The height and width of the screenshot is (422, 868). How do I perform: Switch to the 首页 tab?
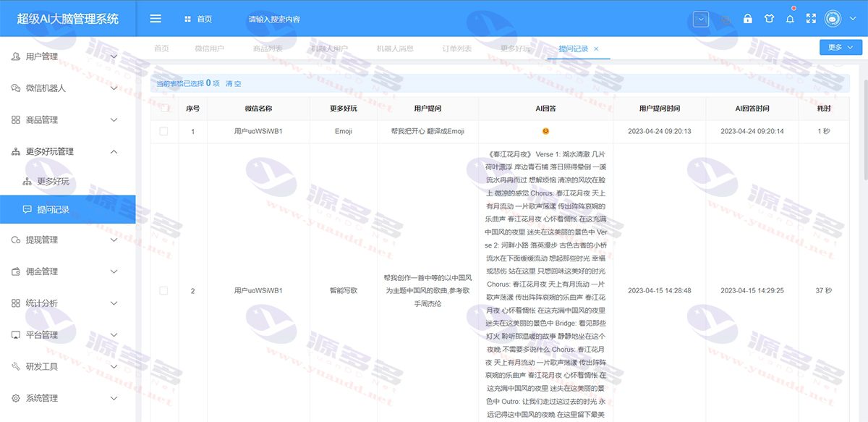161,48
